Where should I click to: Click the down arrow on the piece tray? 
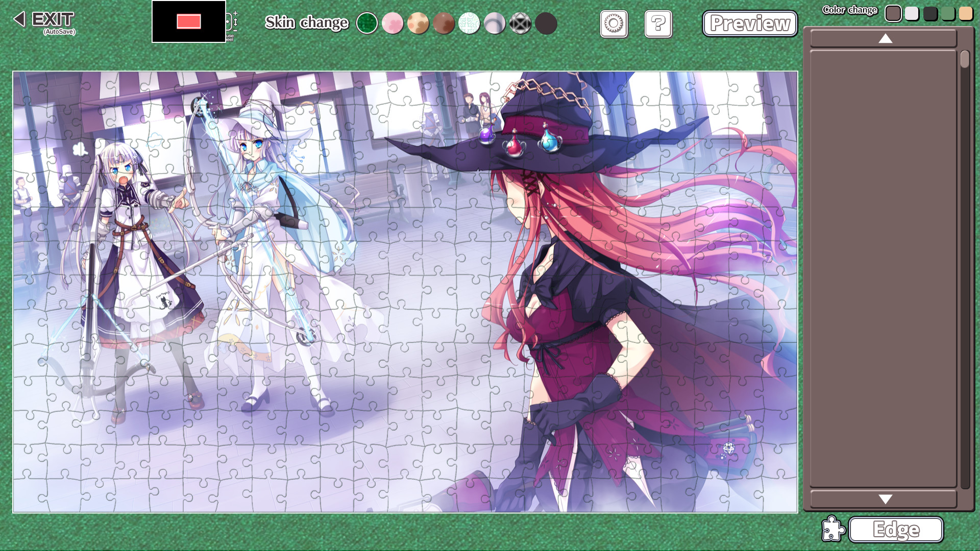885,499
